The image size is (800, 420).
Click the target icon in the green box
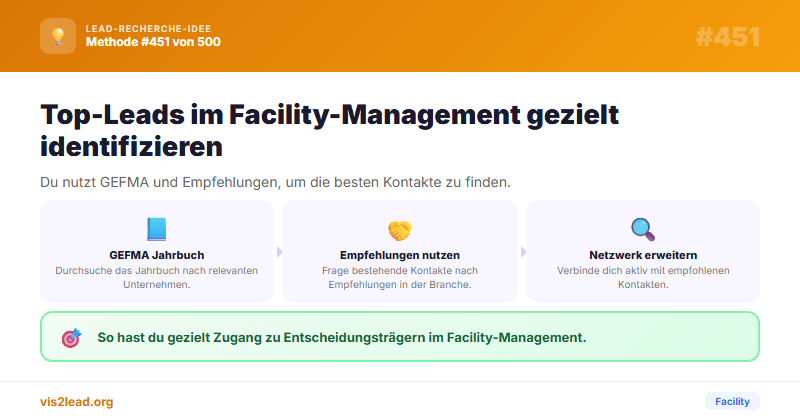point(71,337)
